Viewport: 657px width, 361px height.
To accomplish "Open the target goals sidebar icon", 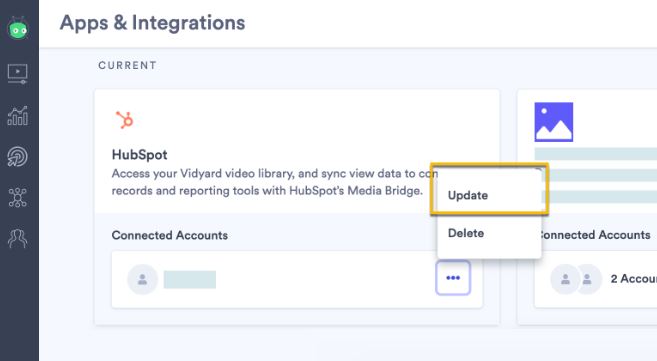I will 18,157.
